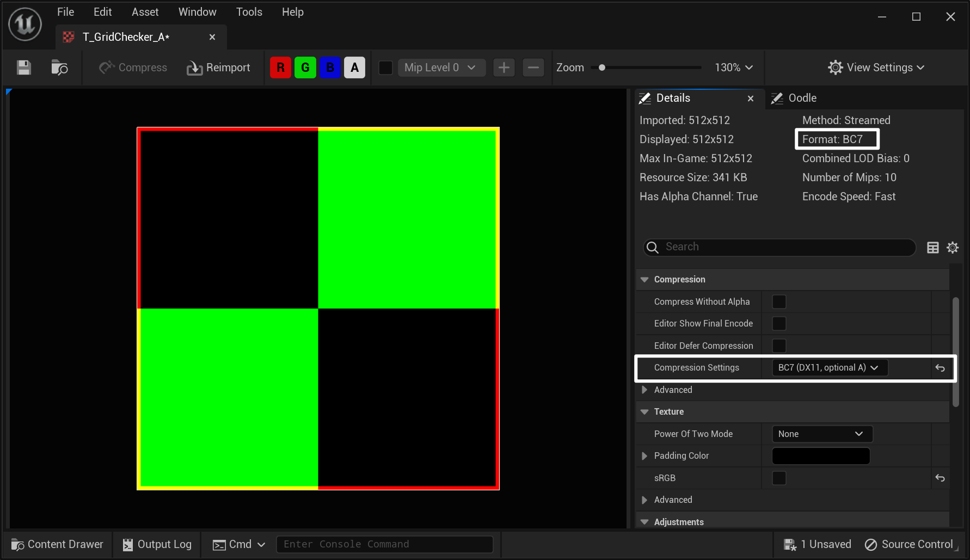970x560 pixels.
Task: Open the Content Drawer
Action: tap(58, 544)
